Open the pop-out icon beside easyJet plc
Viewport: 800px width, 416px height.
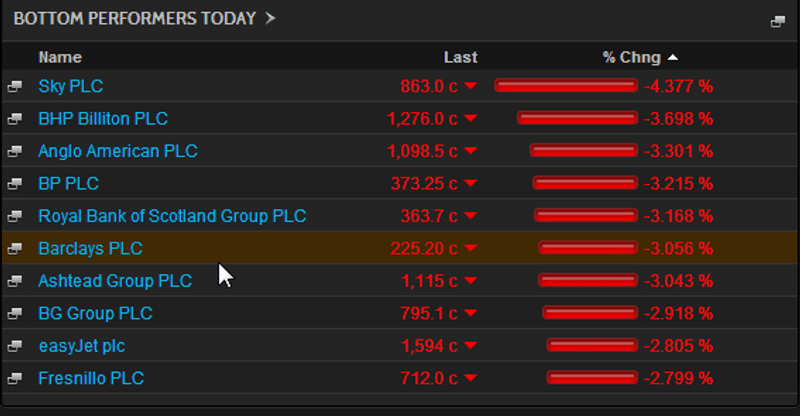[x=15, y=346]
